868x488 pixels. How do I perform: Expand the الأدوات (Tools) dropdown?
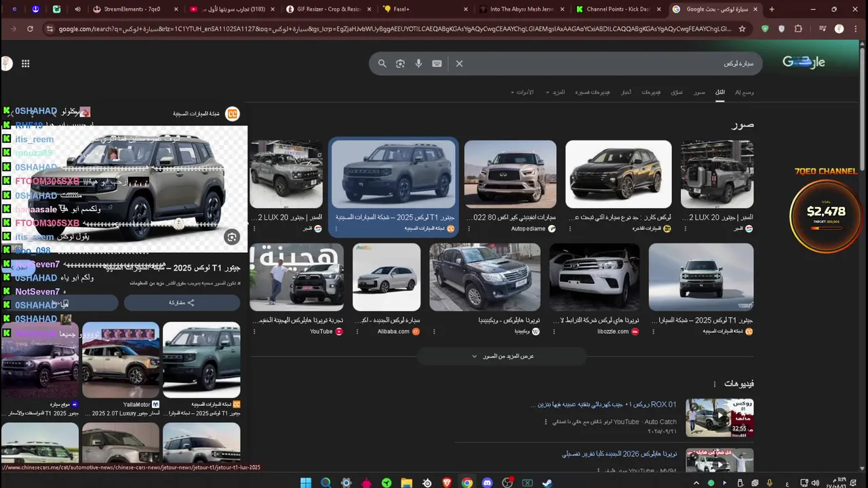click(522, 92)
